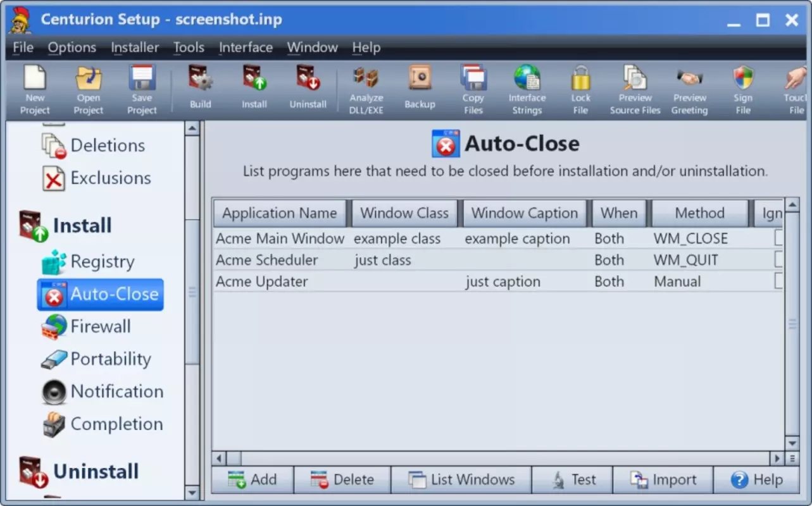Click the Install section heading
Viewport: 812px width, 506px height.
pos(65,226)
